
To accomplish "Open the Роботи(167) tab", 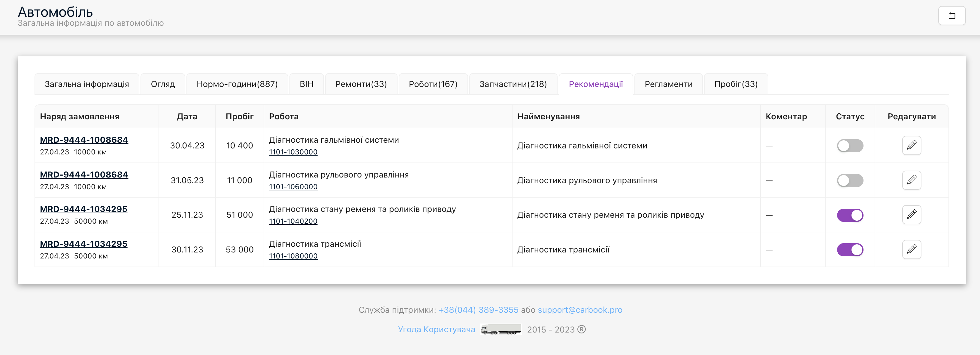I will coord(433,84).
